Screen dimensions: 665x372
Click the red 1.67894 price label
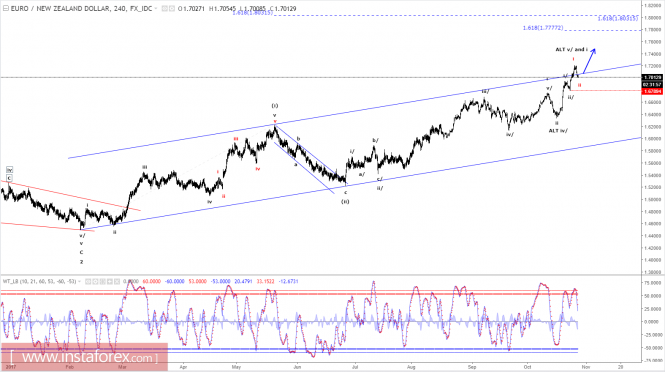point(652,91)
